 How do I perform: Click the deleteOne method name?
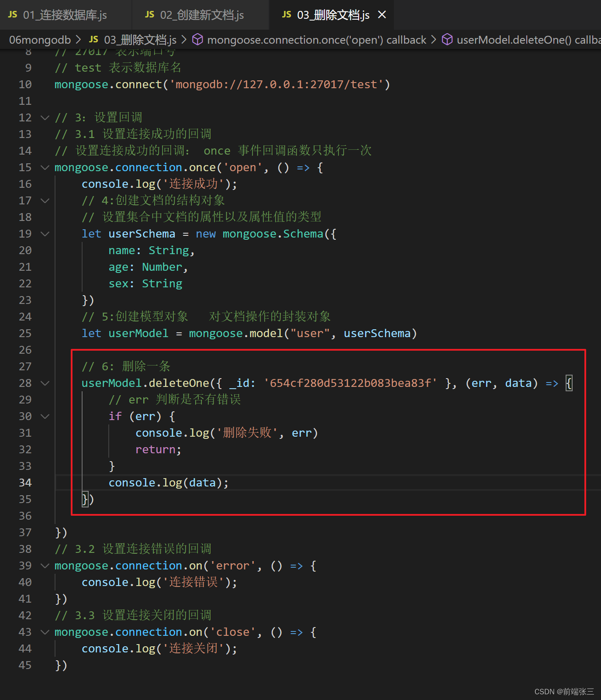click(179, 383)
